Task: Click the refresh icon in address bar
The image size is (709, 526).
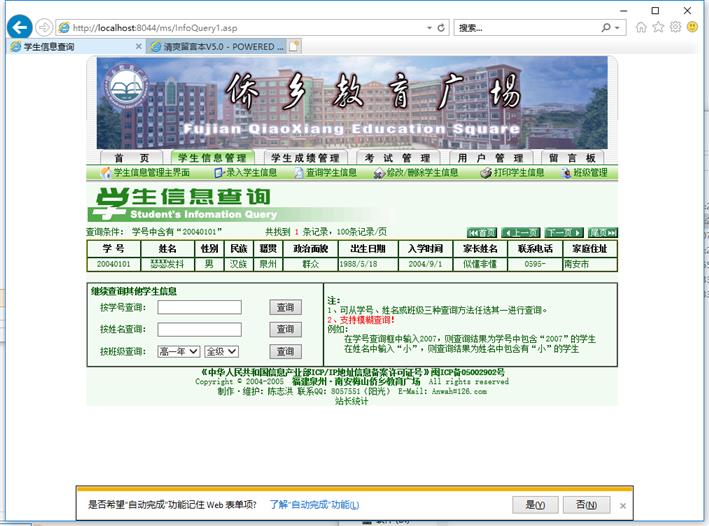Action: (x=442, y=28)
